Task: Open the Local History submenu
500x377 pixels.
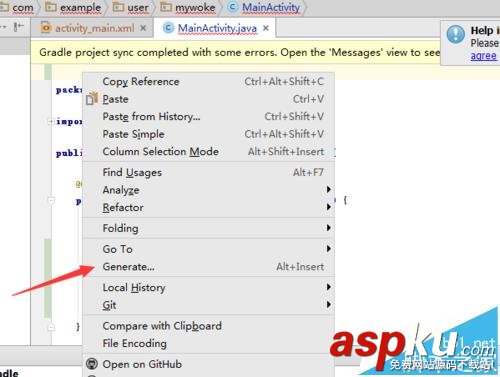Action: click(x=208, y=287)
